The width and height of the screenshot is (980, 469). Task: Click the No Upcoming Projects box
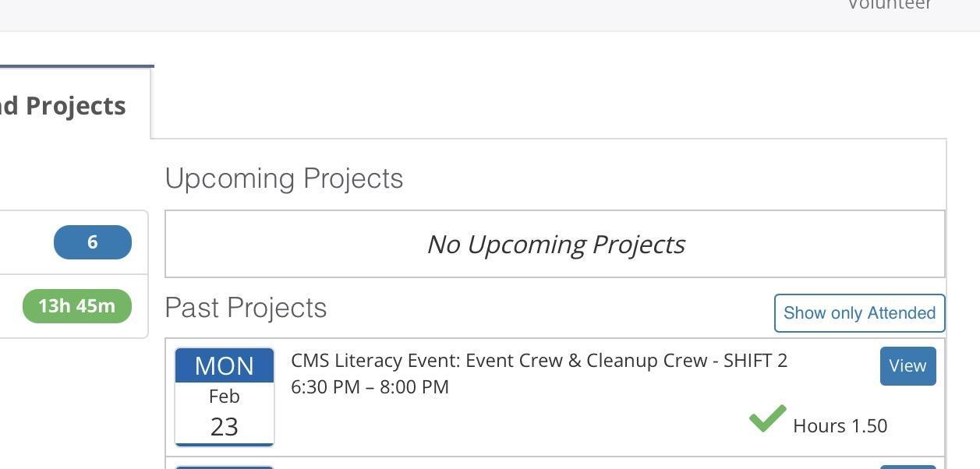click(555, 244)
